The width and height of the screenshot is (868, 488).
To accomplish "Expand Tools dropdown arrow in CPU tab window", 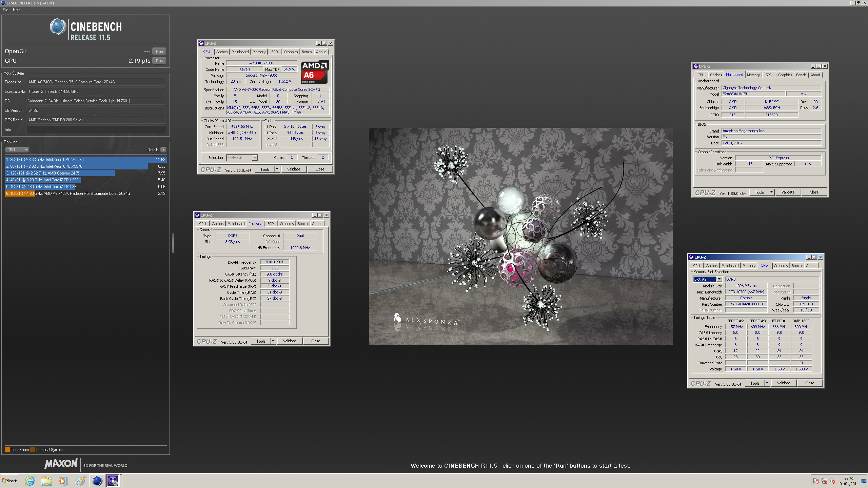I will click(277, 169).
